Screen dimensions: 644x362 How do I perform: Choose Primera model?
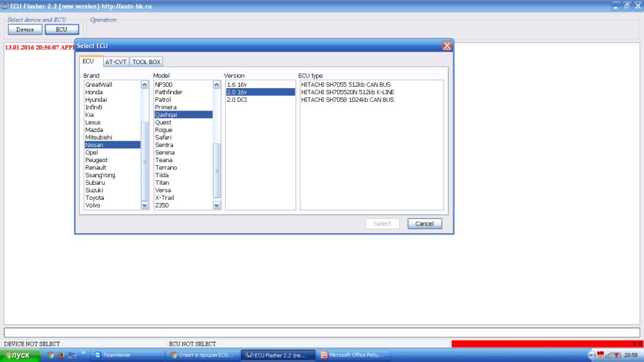pyautogui.click(x=183, y=107)
